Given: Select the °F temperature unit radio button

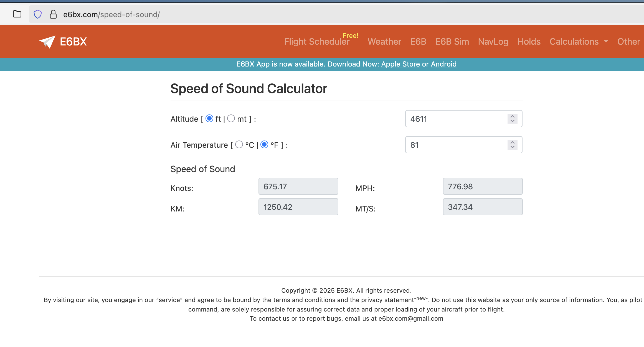Looking at the screenshot, I should coord(264,145).
